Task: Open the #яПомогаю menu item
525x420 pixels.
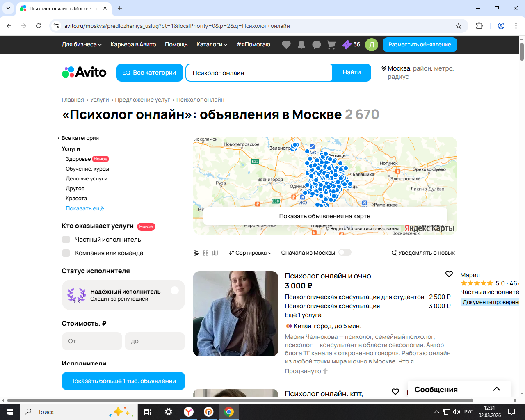Action: (253, 45)
